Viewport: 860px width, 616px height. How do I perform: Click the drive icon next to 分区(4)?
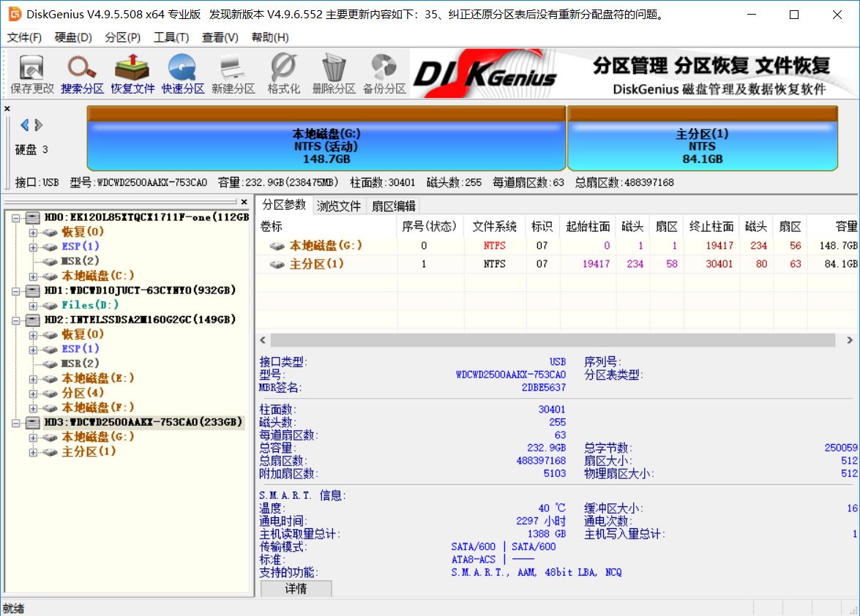click(50, 394)
